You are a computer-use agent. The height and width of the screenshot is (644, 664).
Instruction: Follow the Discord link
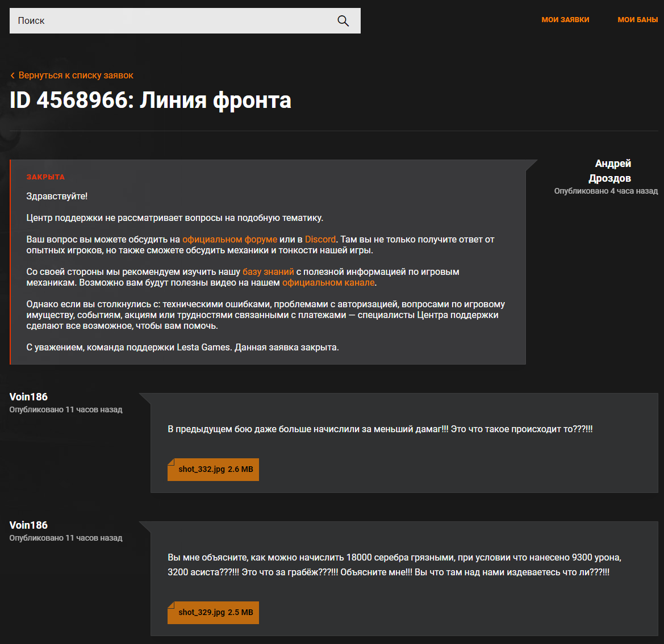pyautogui.click(x=320, y=240)
